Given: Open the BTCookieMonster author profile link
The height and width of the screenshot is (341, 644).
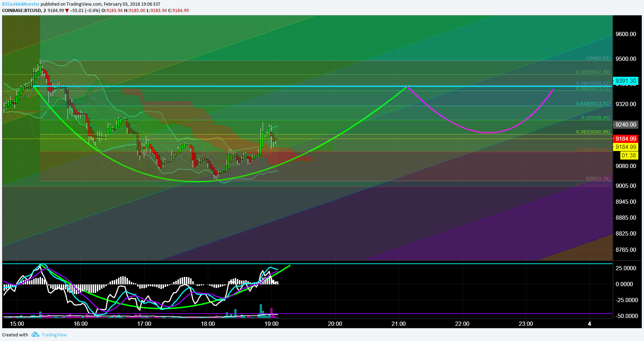Looking at the screenshot, I should coord(21,4).
